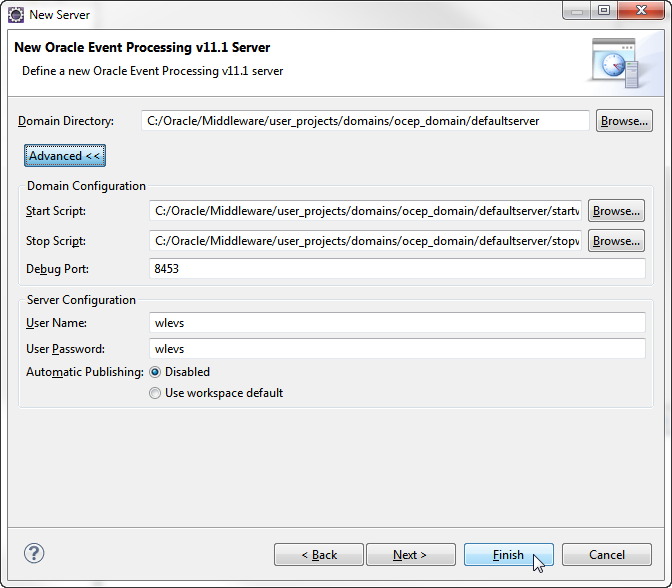The image size is (672, 588).
Task: Click the Debug Port label
Action: 57,269
